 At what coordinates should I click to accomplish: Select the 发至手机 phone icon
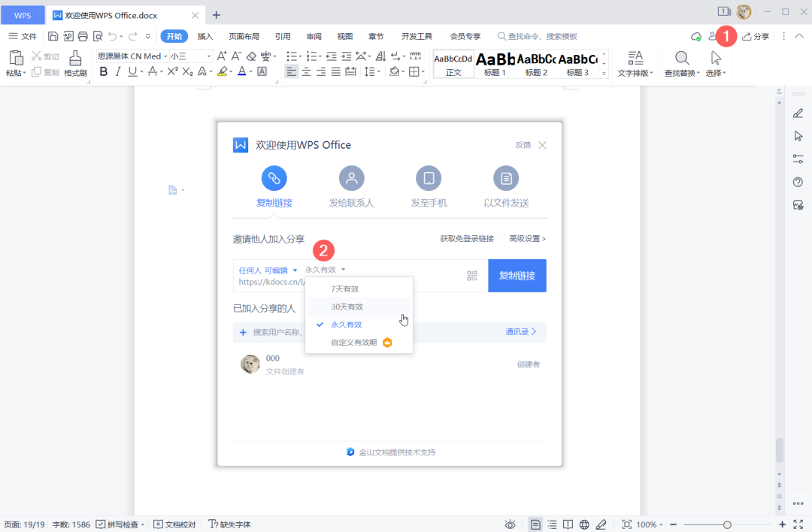(429, 179)
